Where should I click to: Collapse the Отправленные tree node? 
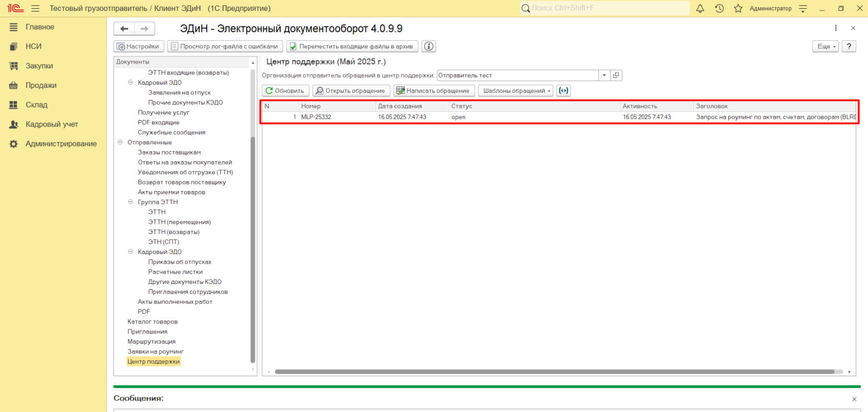(120, 142)
